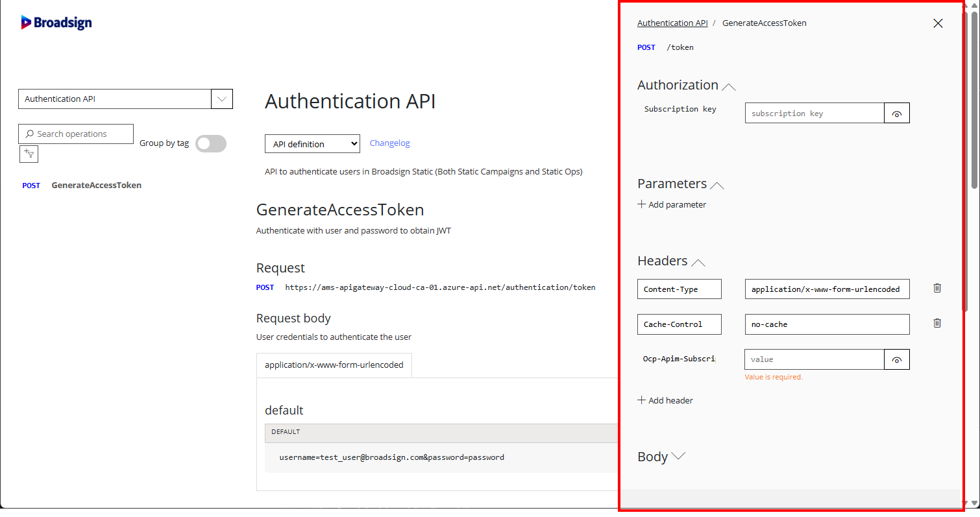The width and height of the screenshot is (980, 517).
Task: Click the Authentication API page title
Action: [350, 101]
